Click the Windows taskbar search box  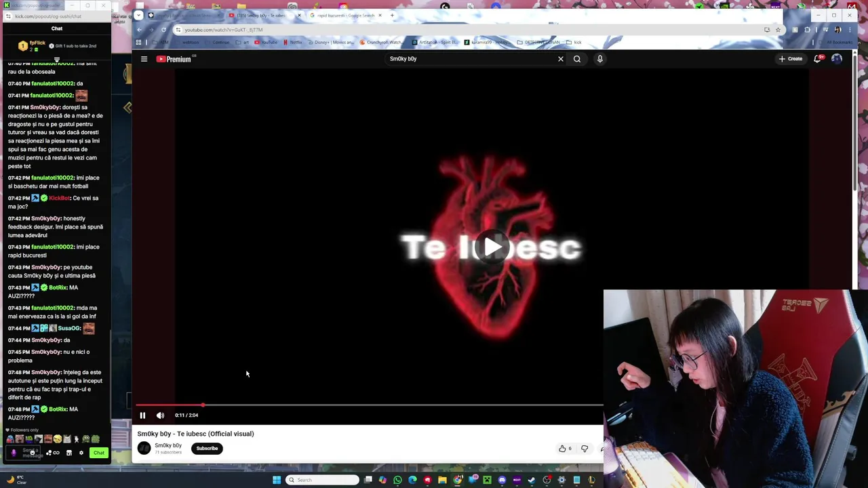click(x=322, y=480)
